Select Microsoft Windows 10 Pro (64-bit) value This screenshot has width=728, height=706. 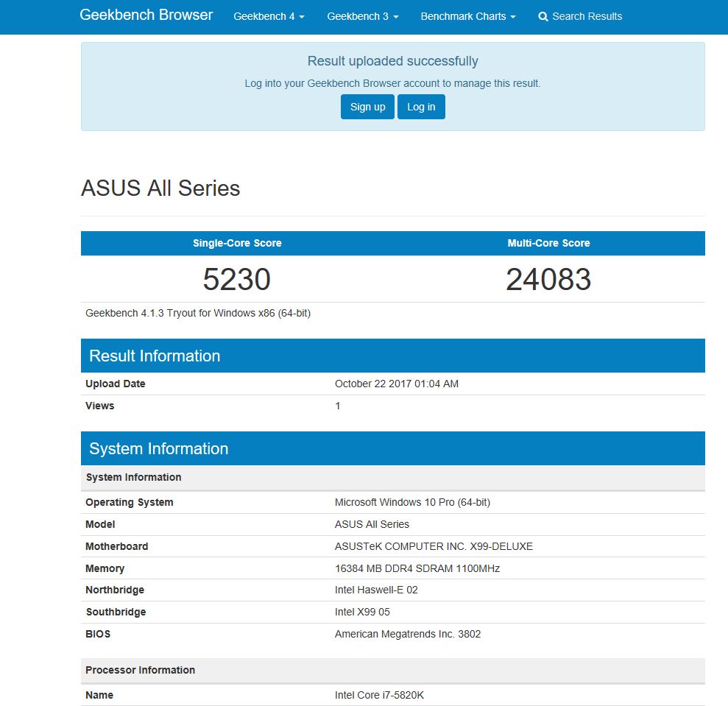(x=412, y=502)
